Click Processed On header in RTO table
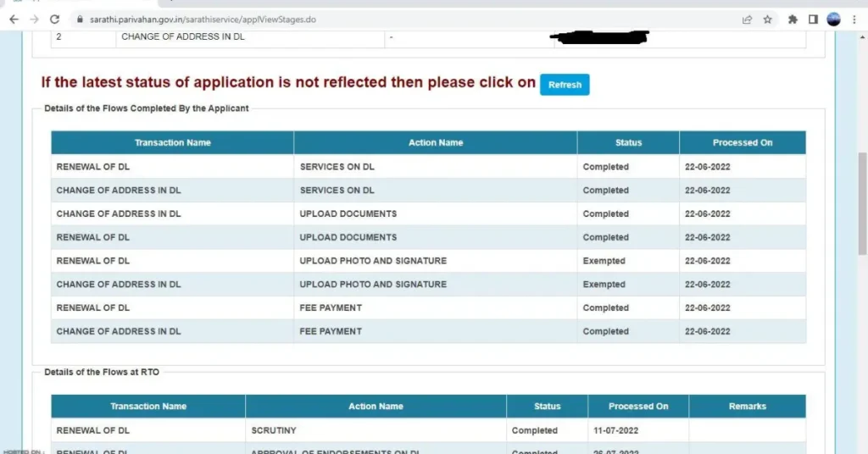Image resolution: width=868 pixels, height=454 pixels. 638,407
